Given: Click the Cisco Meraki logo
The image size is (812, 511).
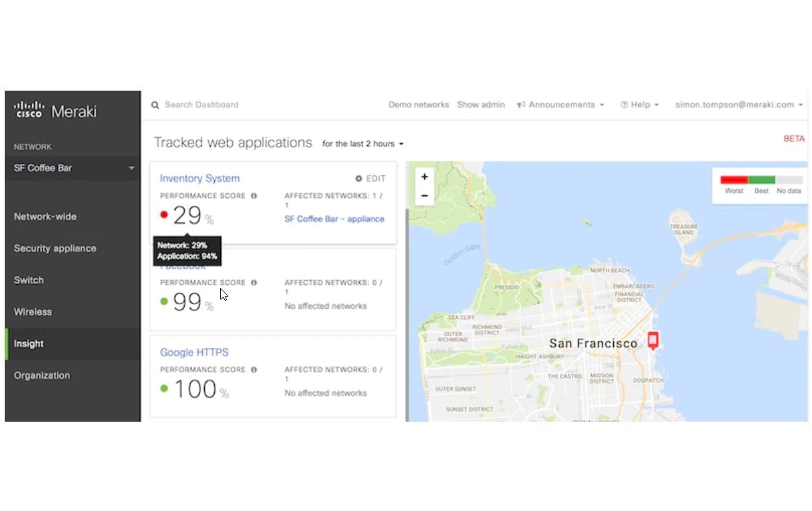Looking at the screenshot, I should [55, 110].
